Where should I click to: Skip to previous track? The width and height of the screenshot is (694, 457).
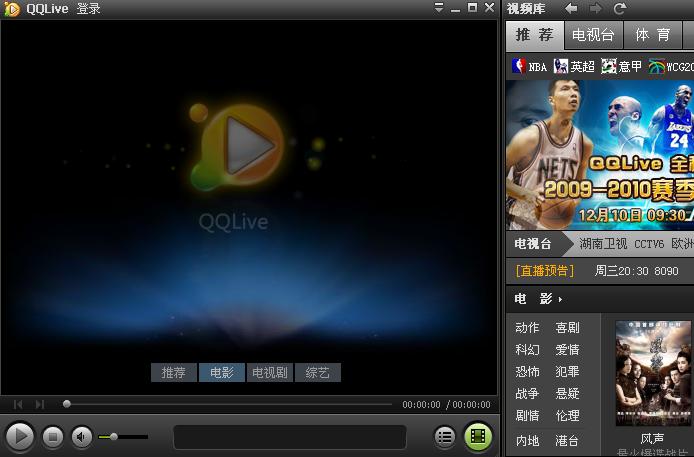[x=18, y=404]
